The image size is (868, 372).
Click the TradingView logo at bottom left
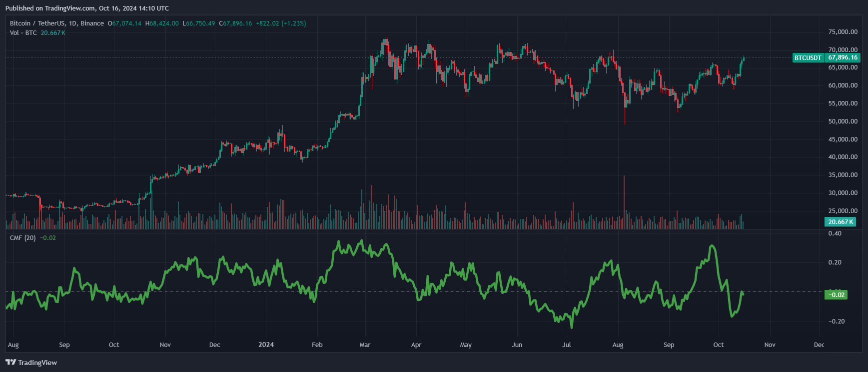31,362
